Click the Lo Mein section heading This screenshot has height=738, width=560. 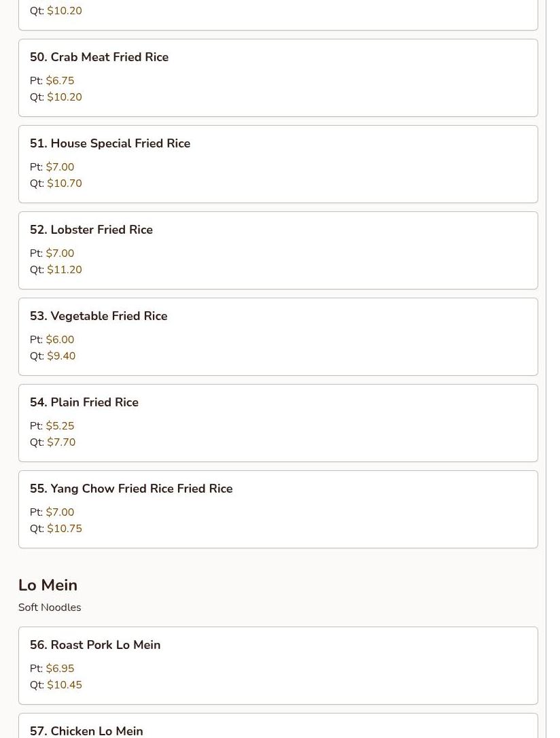48,585
